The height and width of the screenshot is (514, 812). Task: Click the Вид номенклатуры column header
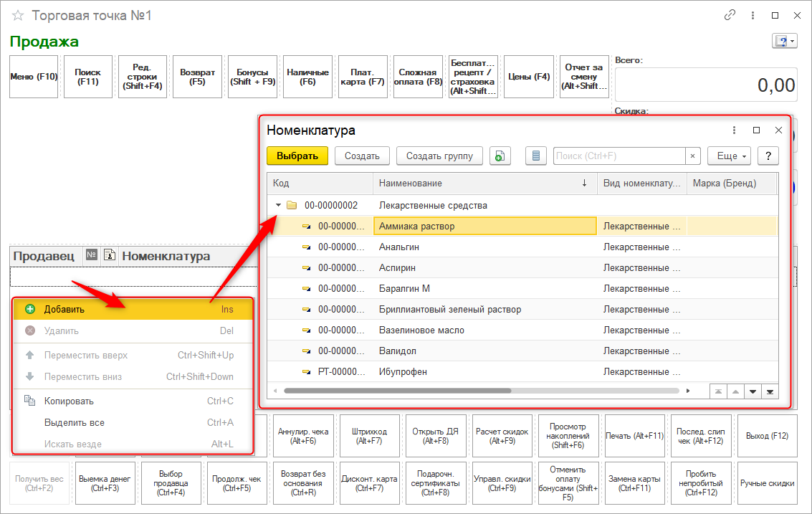(x=641, y=184)
